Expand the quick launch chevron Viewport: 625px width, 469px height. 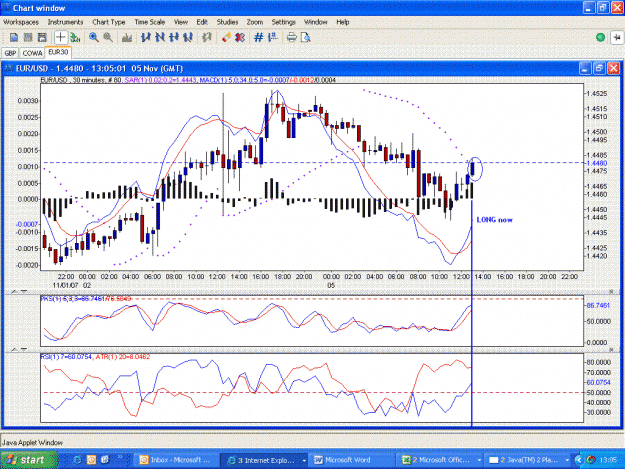(120, 457)
